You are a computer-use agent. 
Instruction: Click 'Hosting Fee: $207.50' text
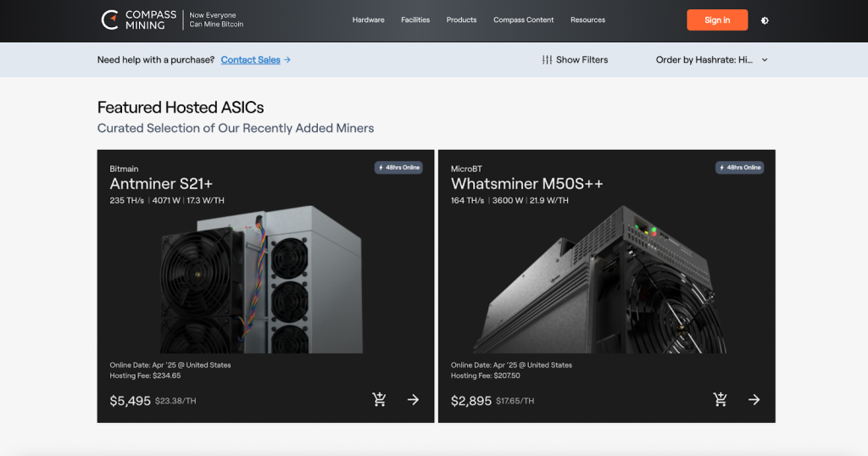click(486, 375)
